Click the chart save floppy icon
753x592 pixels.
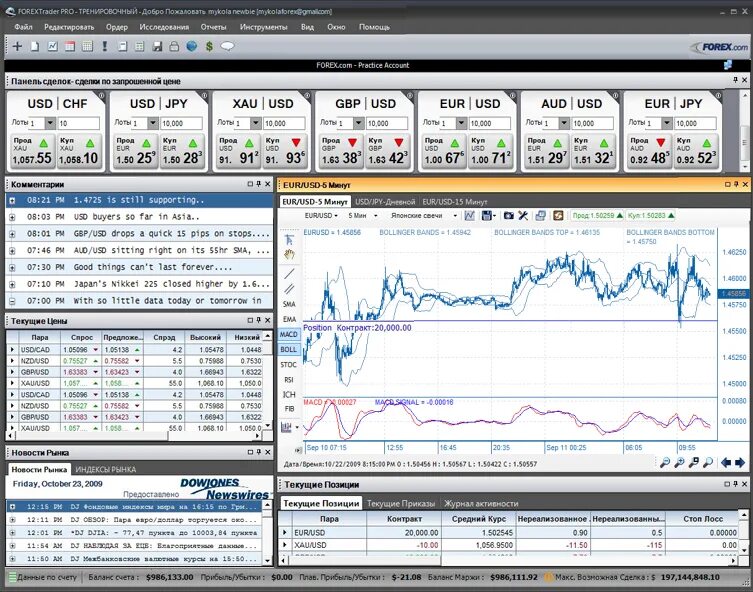[487, 216]
